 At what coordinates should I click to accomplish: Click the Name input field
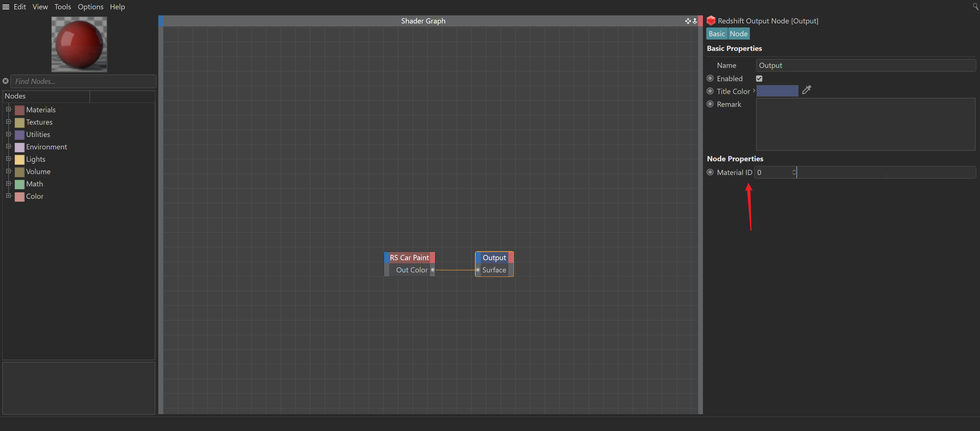click(x=866, y=66)
